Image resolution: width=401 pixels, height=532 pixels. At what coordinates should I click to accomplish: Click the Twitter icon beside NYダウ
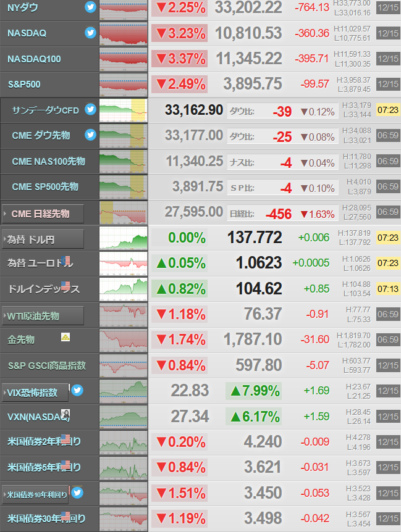(90, 7)
